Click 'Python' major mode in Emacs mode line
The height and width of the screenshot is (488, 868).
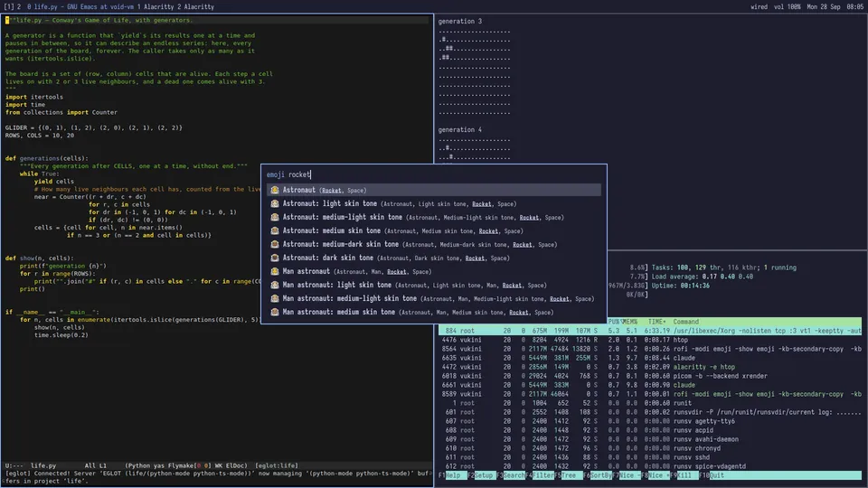(x=137, y=466)
